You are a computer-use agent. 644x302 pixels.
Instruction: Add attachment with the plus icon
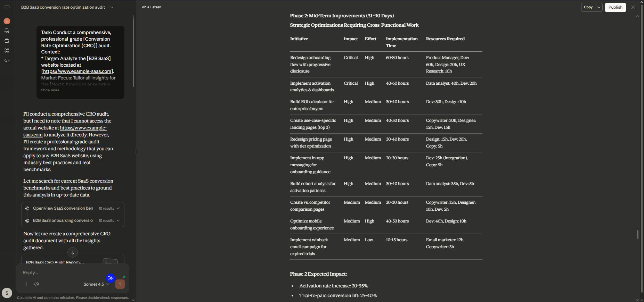[26, 284]
